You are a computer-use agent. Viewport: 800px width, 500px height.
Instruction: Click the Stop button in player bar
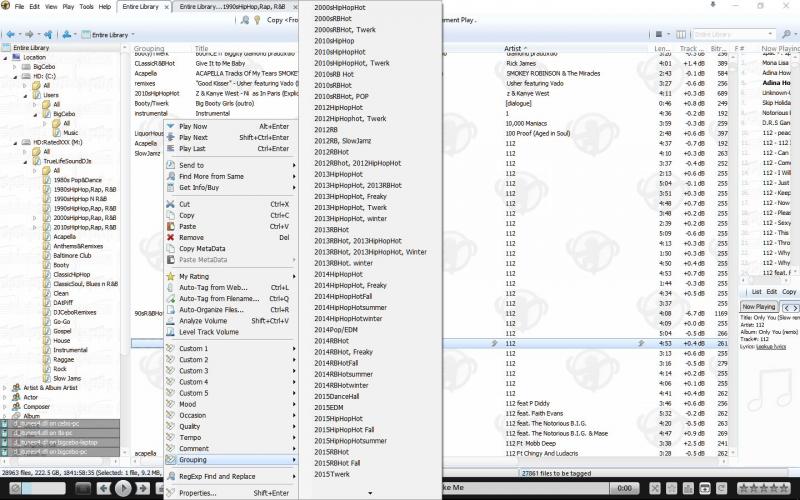[x=83, y=488]
